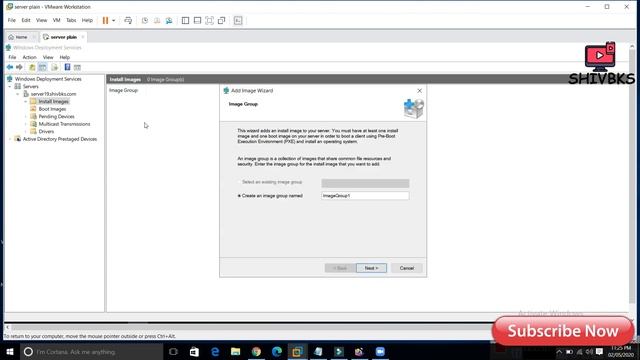Screen dimensions: 640x360
Task: Expand the Drivers node
Action: (x=25, y=131)
